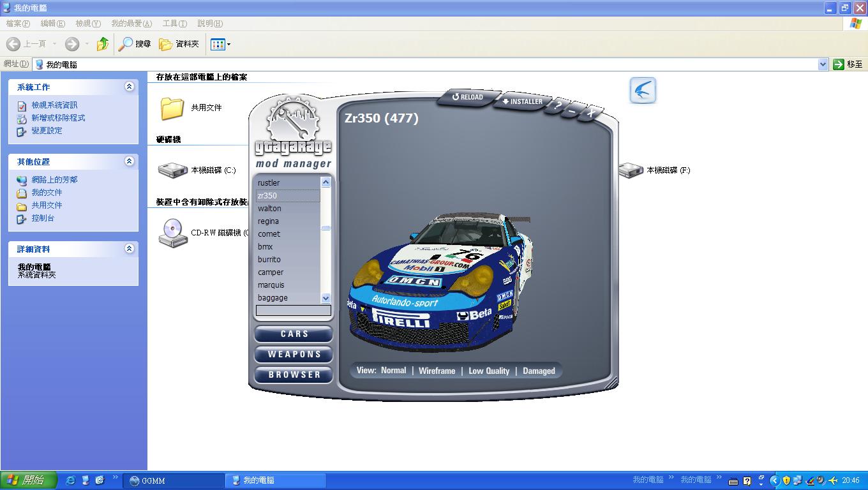Select rustler in the car list

click(x=288, y=183)
